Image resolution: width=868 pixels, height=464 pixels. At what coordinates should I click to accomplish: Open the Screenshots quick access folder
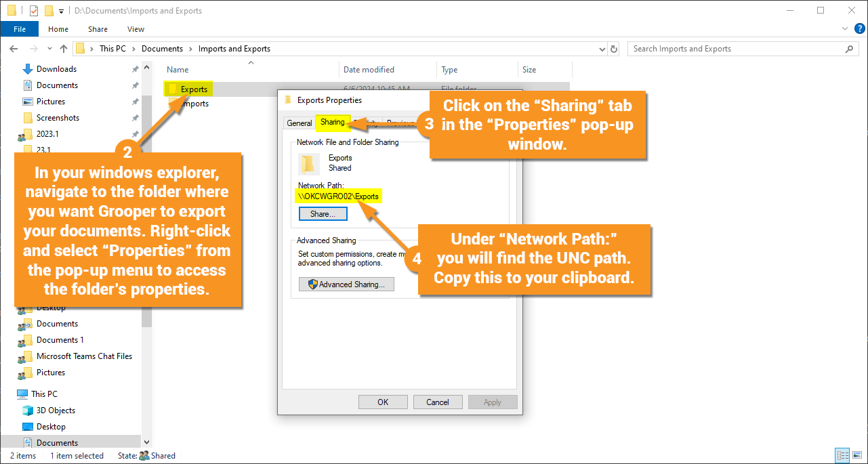(x=58, y=118)
